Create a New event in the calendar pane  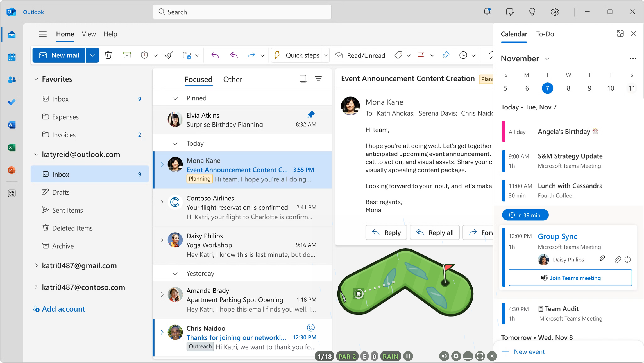523,351
